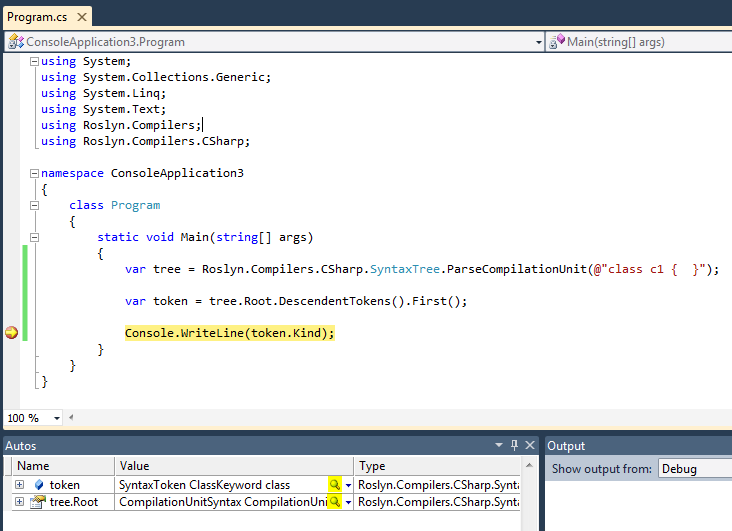Expand the token row in Autos
This screenshot has height=531, width=732.
click(19, 485)
